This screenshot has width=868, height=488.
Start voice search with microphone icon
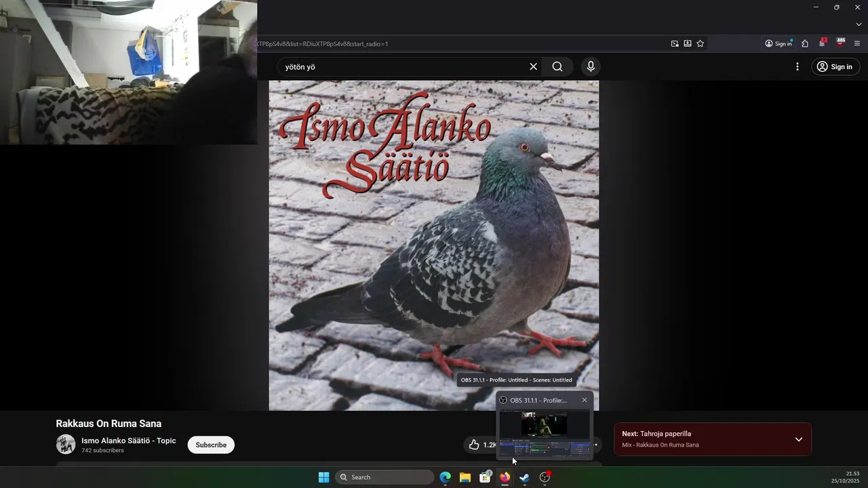click(x=591, y=66)
